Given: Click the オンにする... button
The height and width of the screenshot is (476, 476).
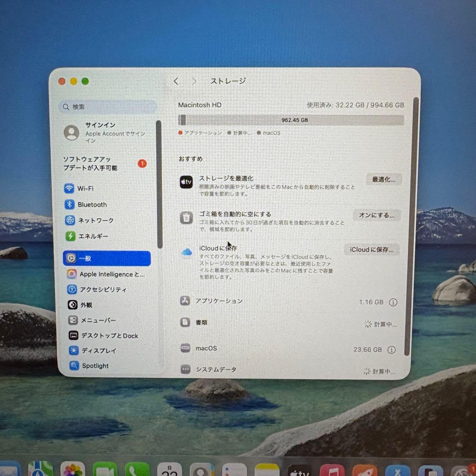Looking at the screenshot, I should [x=377, y=215].
